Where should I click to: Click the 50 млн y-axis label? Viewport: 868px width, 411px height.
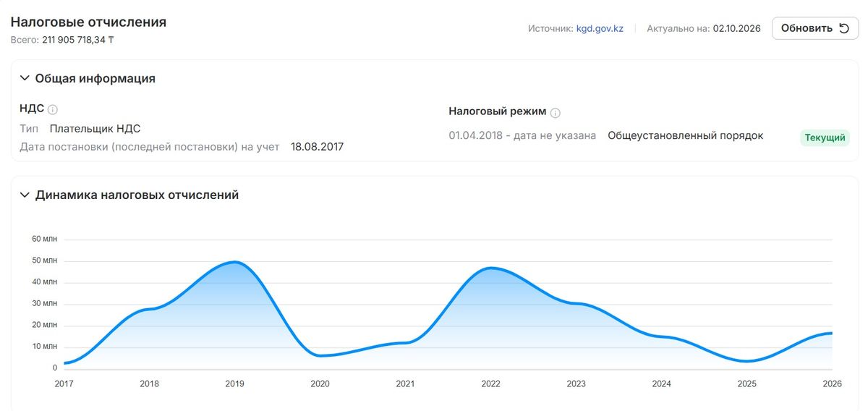(x=45, y=260)
